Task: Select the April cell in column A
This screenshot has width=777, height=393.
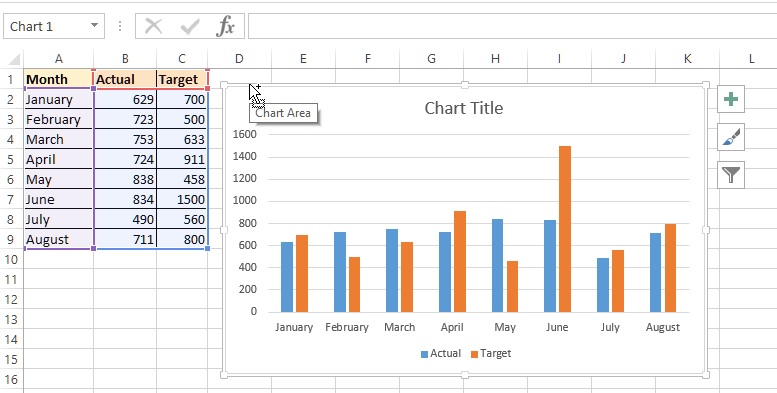Action: coord(58,159)
